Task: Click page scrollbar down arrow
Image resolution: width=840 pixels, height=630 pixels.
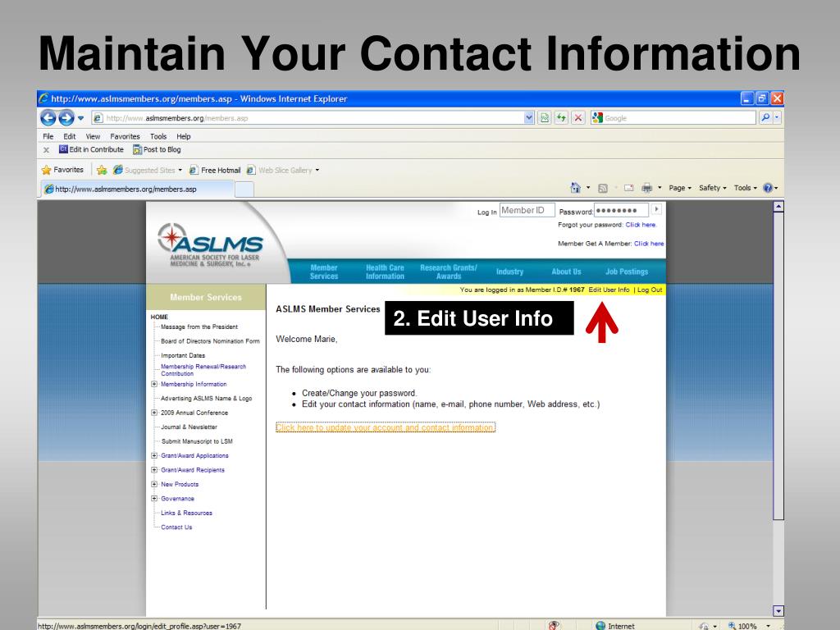Action: click(x=778, y=610)
